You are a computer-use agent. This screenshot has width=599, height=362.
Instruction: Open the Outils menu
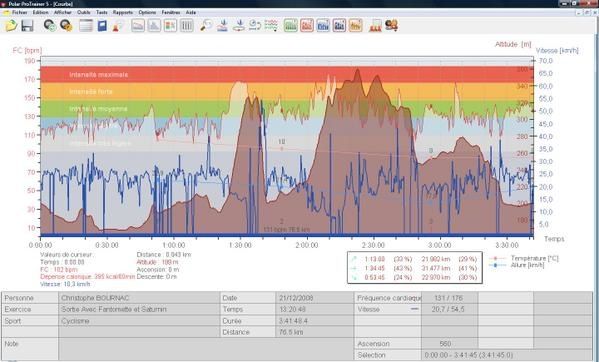coord(84,12)
